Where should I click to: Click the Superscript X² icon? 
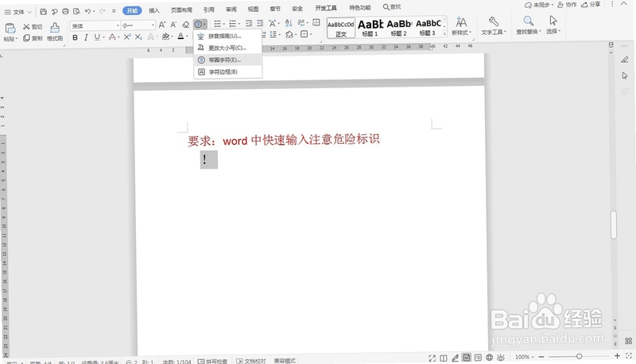click(x=127, y=37)
